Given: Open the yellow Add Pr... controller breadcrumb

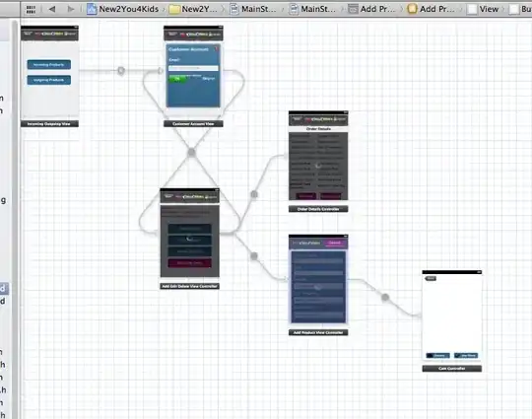Looking at the screenshot, I should point(431,9).
